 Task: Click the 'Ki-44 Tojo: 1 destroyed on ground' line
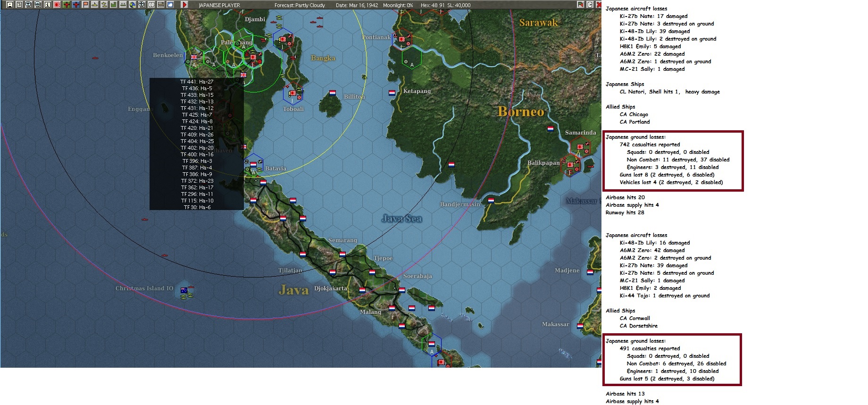click(x=665, y=295)
